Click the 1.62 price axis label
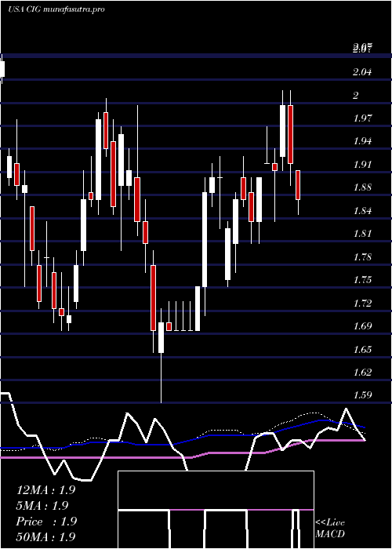The height and width of the screenshot is (549, 392). coord(362,373)
